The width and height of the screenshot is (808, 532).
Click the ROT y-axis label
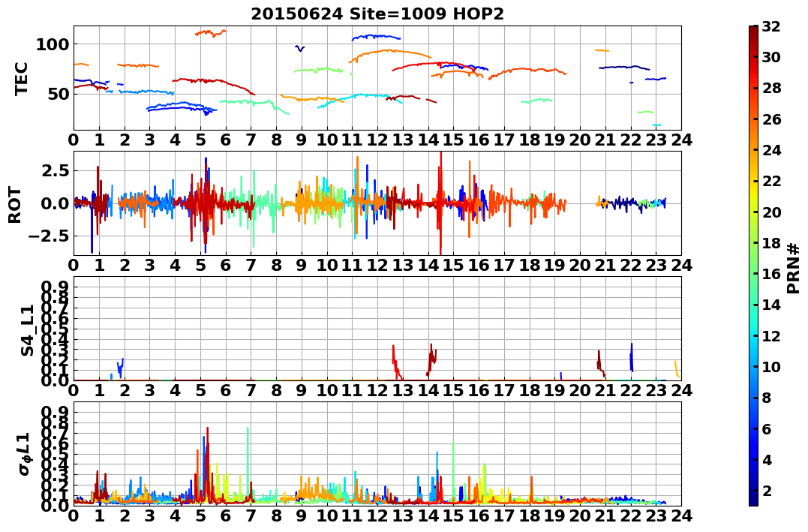[15, 205]
